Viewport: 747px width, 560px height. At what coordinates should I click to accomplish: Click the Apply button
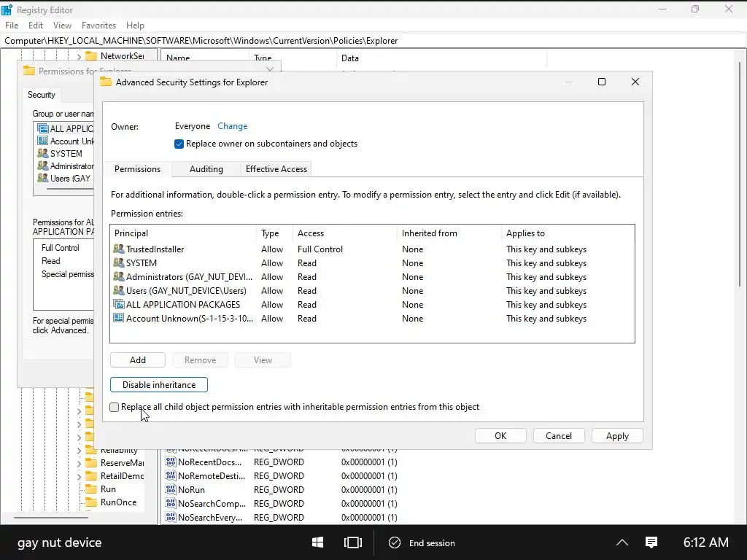click(617, 436)
